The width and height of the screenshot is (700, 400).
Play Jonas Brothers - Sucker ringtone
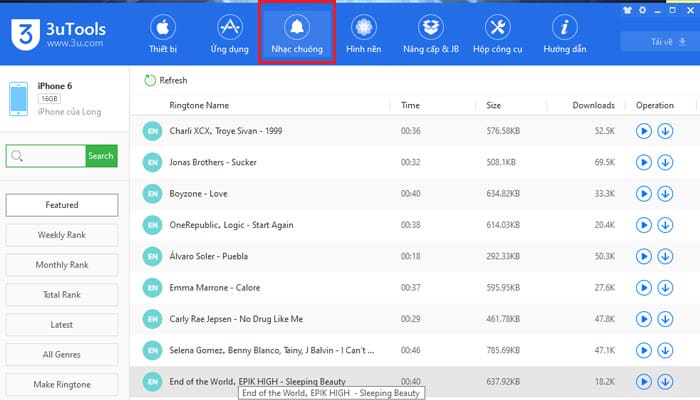pyautogui.click(x=644, y=162)
